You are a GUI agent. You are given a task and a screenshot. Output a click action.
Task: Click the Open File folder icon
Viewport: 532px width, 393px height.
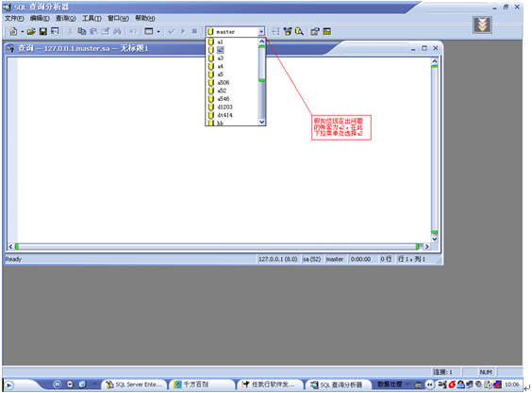point(31,31)
